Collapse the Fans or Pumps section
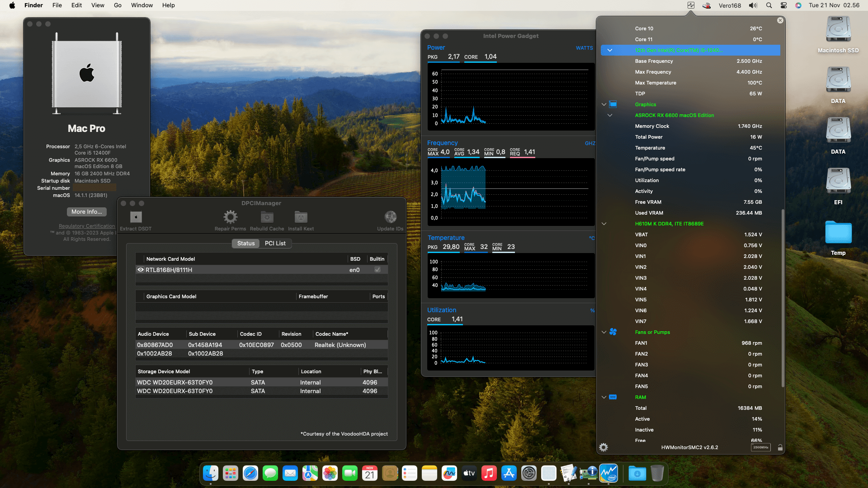Image resolution: width=868 pixels, height=488 pixels. [604, 332]
